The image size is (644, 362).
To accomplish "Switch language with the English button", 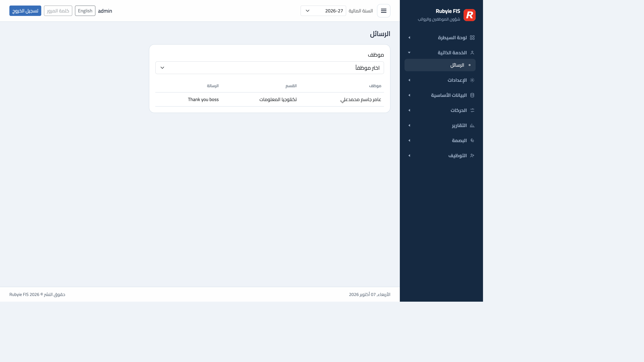I will tap(85, 11).
